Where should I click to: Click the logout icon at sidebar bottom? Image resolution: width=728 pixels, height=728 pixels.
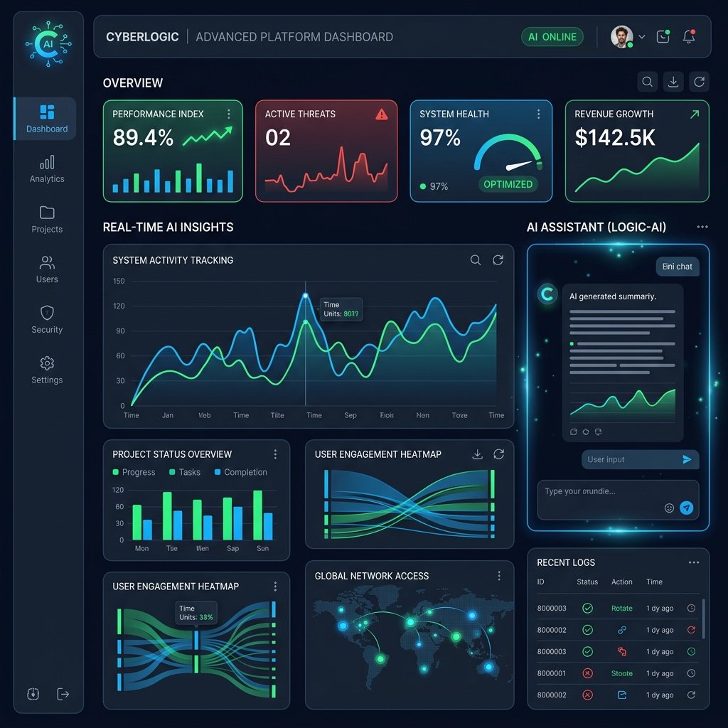(x=63, y=695)
